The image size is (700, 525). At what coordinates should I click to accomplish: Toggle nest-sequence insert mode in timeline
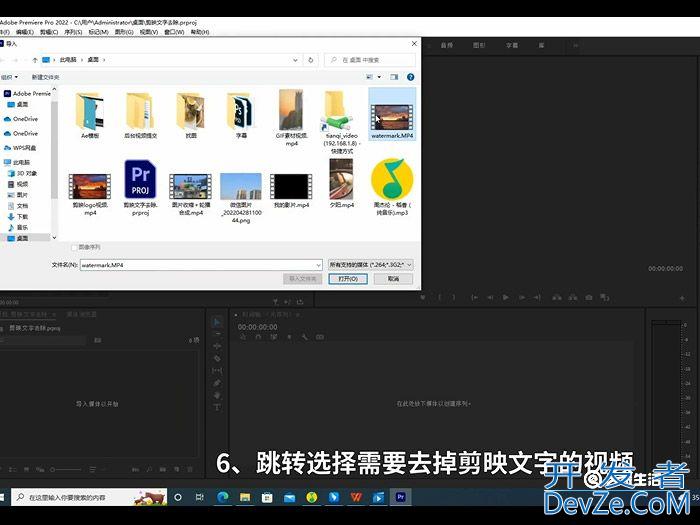(x=243, y=337)
